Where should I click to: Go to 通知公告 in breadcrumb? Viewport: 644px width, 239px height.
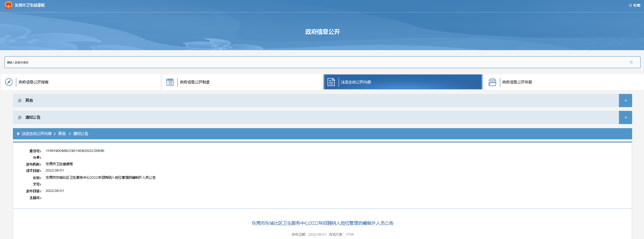(81, 134)
